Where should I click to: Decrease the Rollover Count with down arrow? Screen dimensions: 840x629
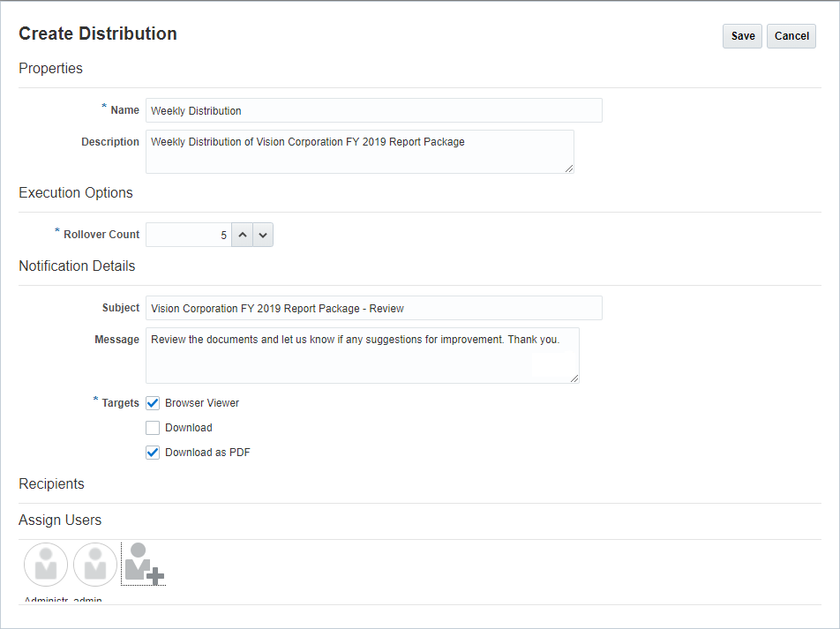pyautogui.click(x=263, y=236)
